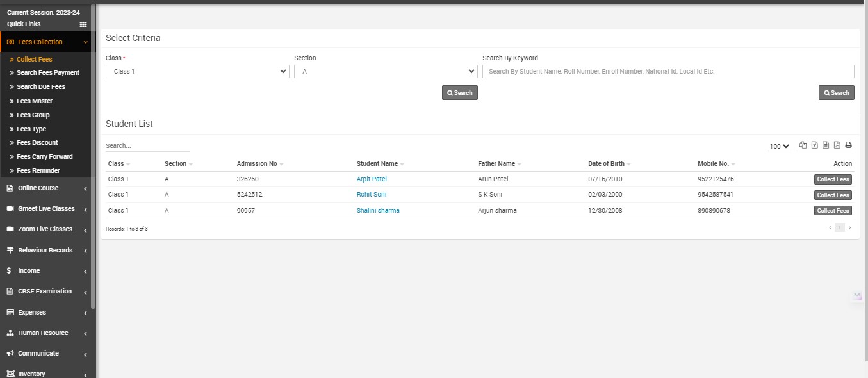Click Collect Fees for Rohit Soni

(833, 195)
